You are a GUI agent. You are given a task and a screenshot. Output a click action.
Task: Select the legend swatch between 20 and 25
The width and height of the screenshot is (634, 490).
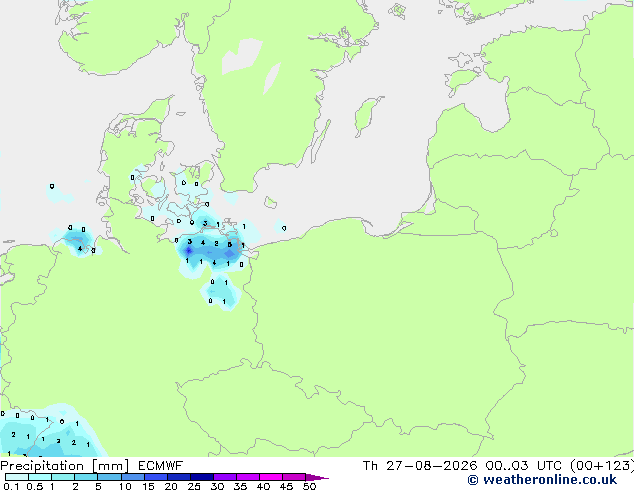coord(179,477)
